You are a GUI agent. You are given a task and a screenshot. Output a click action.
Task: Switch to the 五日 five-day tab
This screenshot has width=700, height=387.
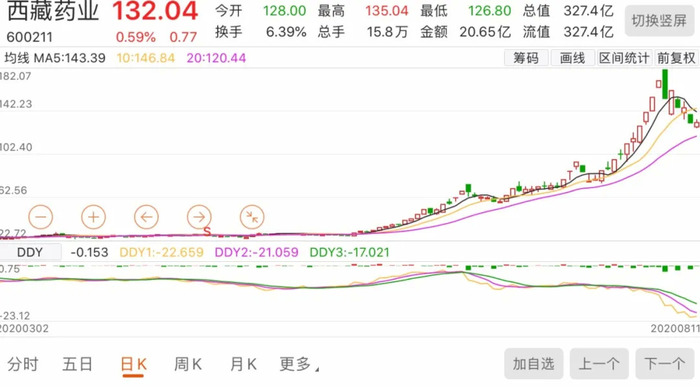77,364
